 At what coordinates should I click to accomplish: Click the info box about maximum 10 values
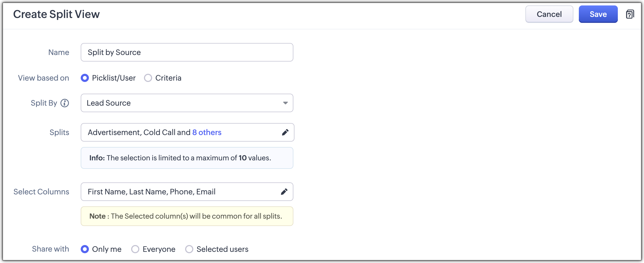187,158
